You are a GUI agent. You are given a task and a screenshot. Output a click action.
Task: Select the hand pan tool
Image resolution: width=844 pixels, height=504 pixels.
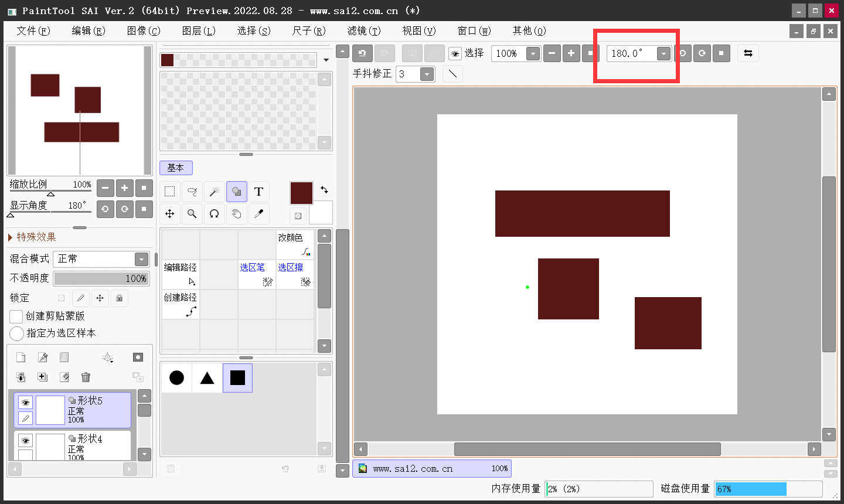[236, 214]
